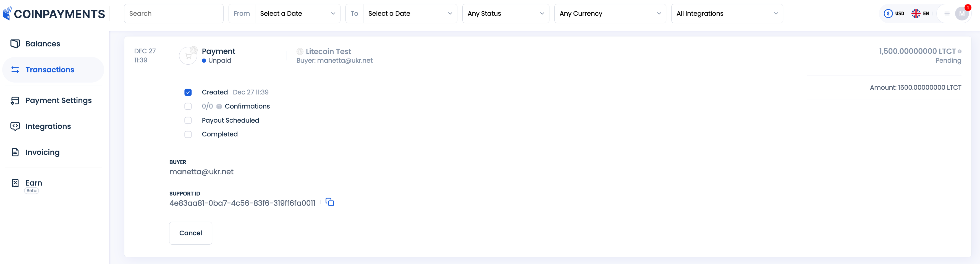Viewport: 980px width, 264px height.
Task: Select the Transactions sidebar icon
Action: [x=15, y=70]
